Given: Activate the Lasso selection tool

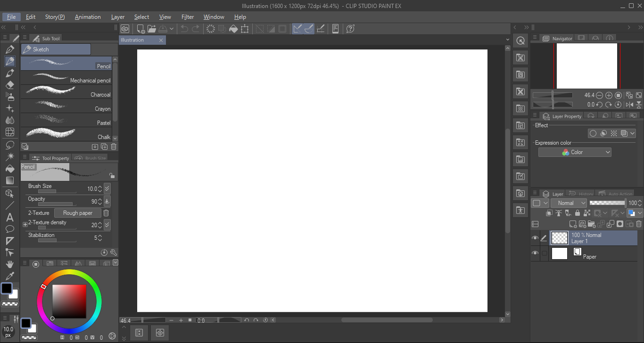Looking at the screenshot, I should coord(10,145).
